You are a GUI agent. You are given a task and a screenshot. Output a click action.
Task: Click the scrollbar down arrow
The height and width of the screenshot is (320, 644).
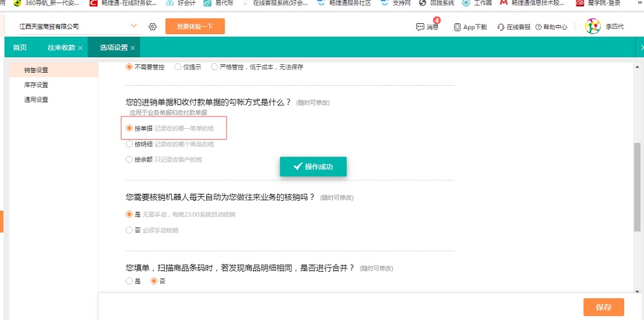tap(637, 291)
